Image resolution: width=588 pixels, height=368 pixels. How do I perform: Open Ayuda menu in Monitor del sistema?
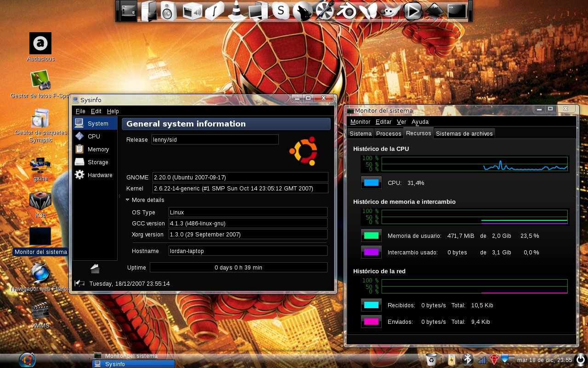[x=420, y=122]
